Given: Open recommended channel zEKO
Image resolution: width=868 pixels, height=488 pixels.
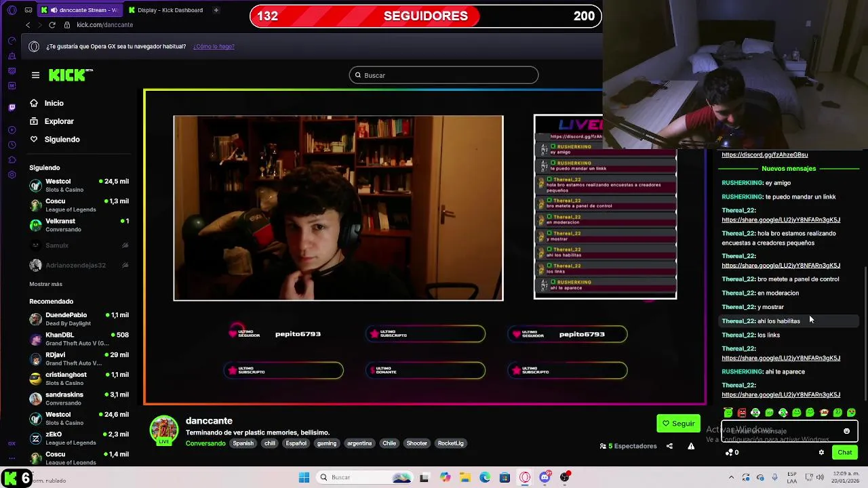Looking at the screenshot, I should pos(79,439).
